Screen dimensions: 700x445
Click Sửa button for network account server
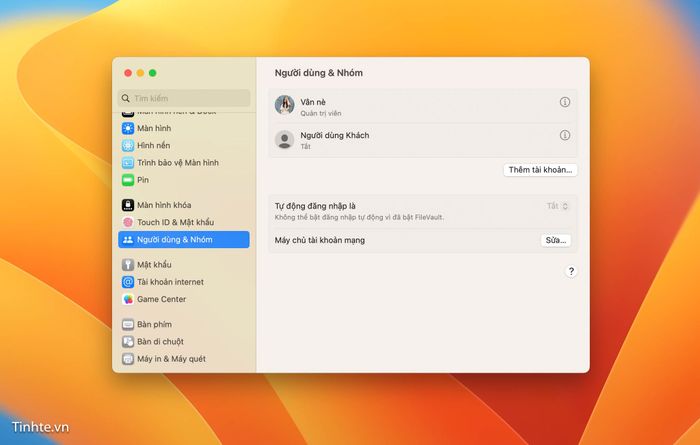(x=556, y=240)
